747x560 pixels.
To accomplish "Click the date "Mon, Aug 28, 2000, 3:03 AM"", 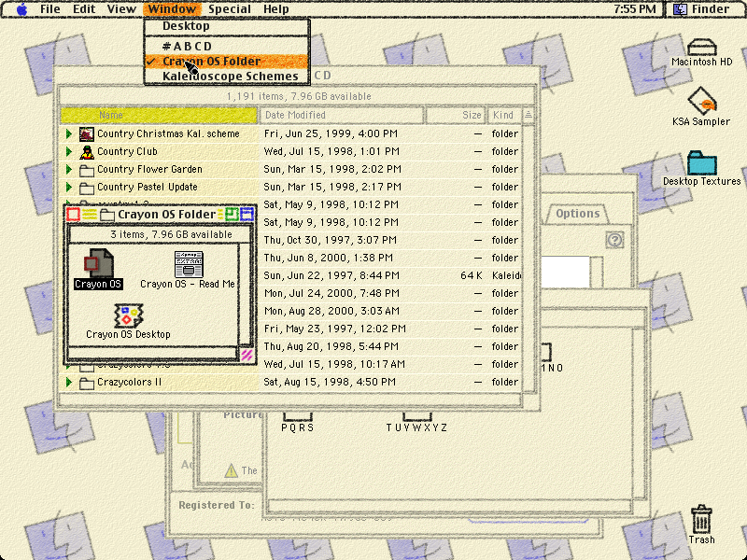I will click(x=332, y=311).
